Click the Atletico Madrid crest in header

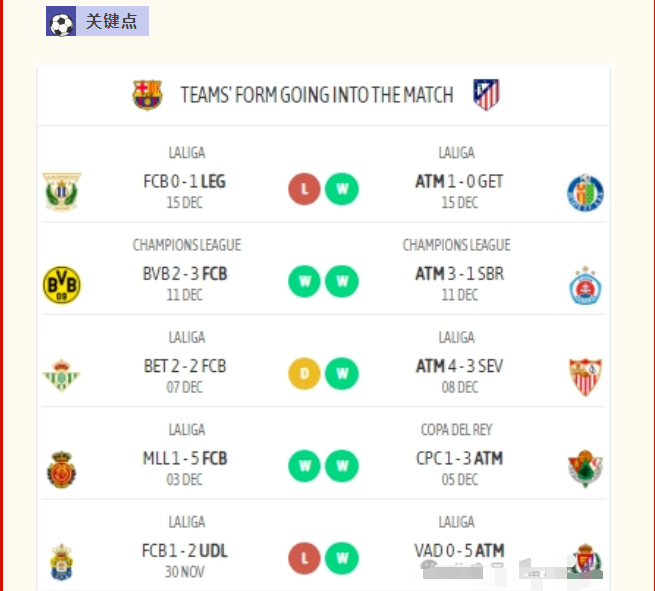pos(486,95)
